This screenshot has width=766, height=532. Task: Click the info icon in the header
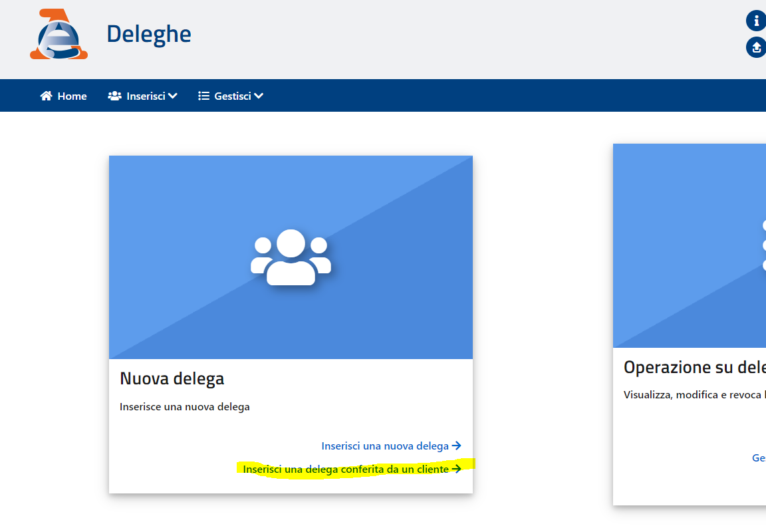tap(756, 21)
